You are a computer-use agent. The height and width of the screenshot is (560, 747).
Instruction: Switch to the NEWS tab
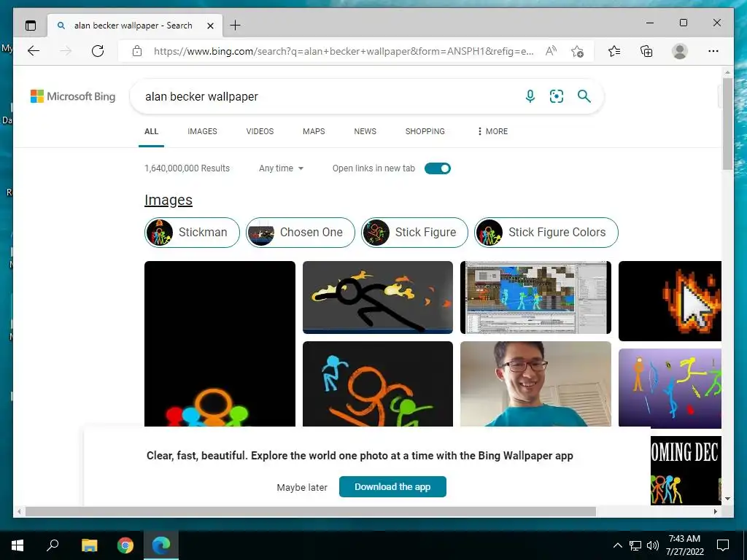(365, 131)
